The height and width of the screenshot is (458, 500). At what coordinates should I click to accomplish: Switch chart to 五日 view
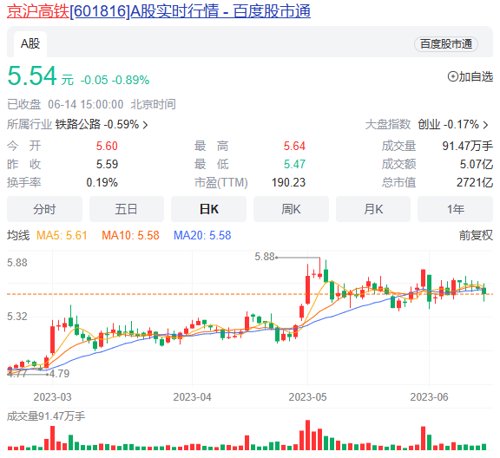pos(126,209)
